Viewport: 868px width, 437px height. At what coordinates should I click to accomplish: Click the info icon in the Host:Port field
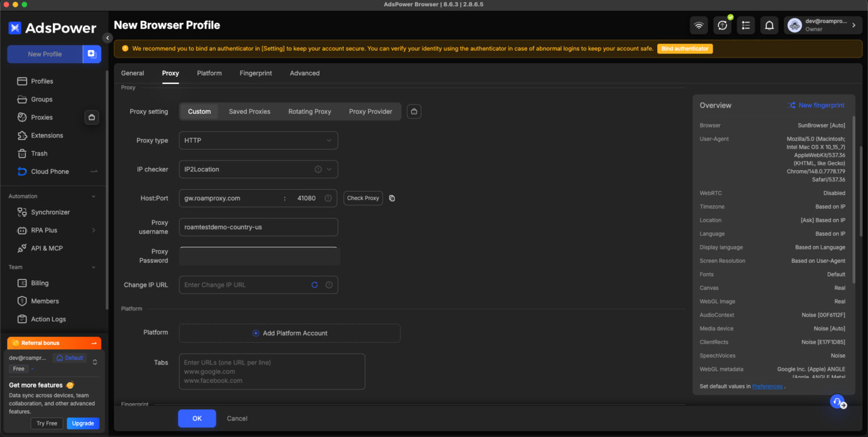pos(328,199)
